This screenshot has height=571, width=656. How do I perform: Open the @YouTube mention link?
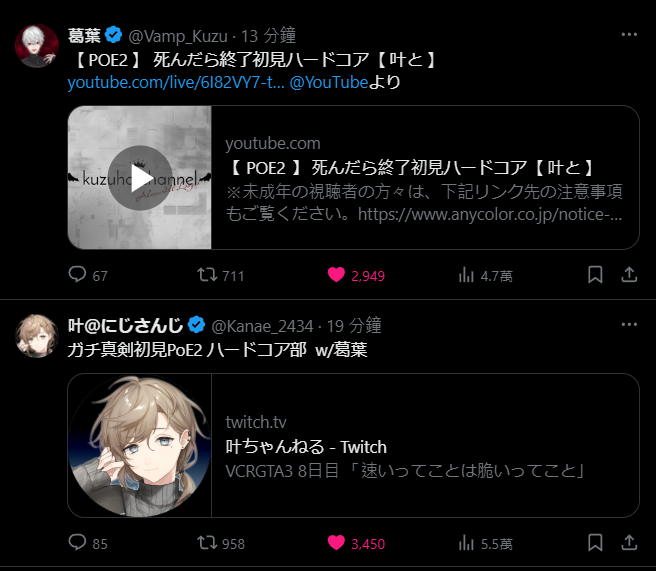[x=329, y=82]
